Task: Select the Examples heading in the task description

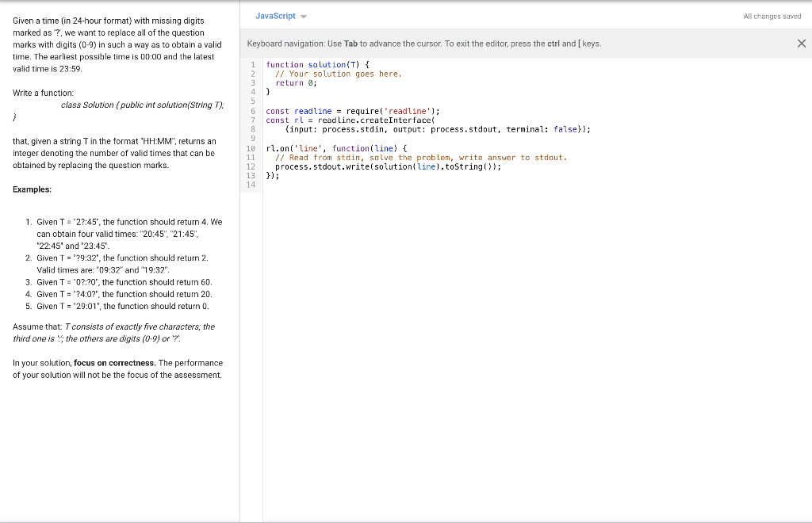Action: pos(31,189)
